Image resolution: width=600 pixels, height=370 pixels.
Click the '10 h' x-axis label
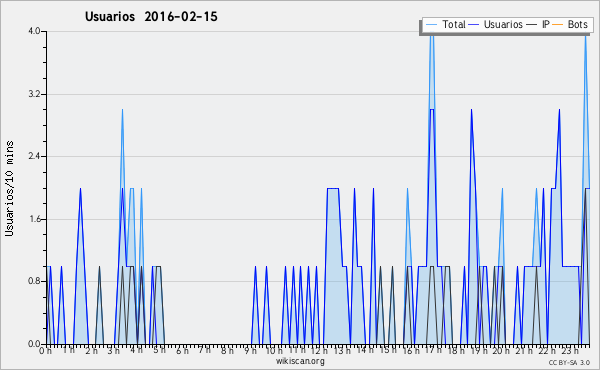(x=274, y=350)
